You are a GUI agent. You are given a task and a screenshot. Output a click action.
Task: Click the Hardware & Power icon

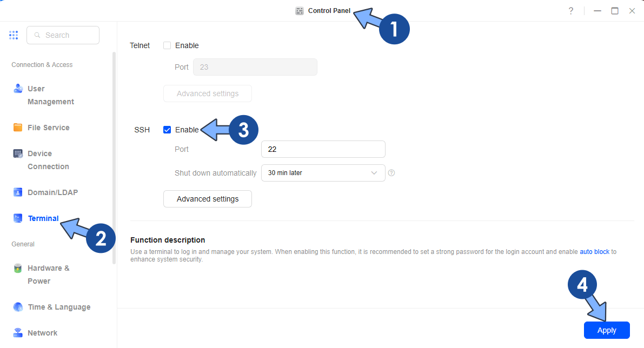click(18, 268)
